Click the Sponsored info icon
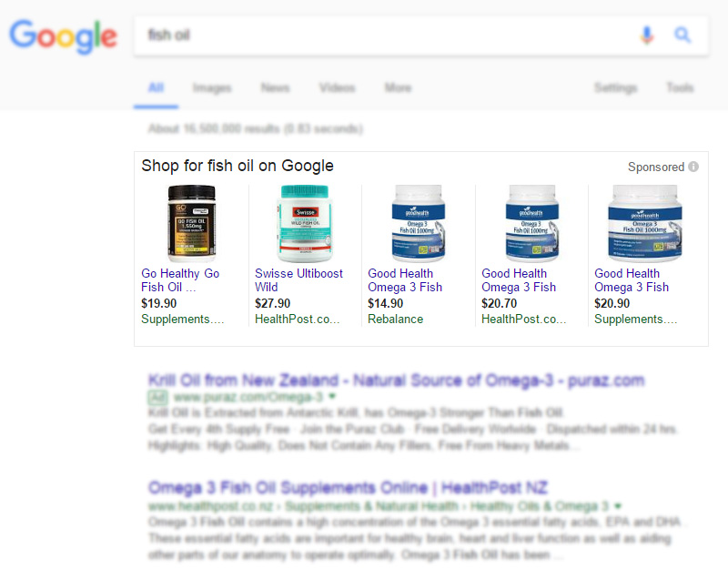The height and width of the screenshot is (568, 728). click(x=693, y=167)
